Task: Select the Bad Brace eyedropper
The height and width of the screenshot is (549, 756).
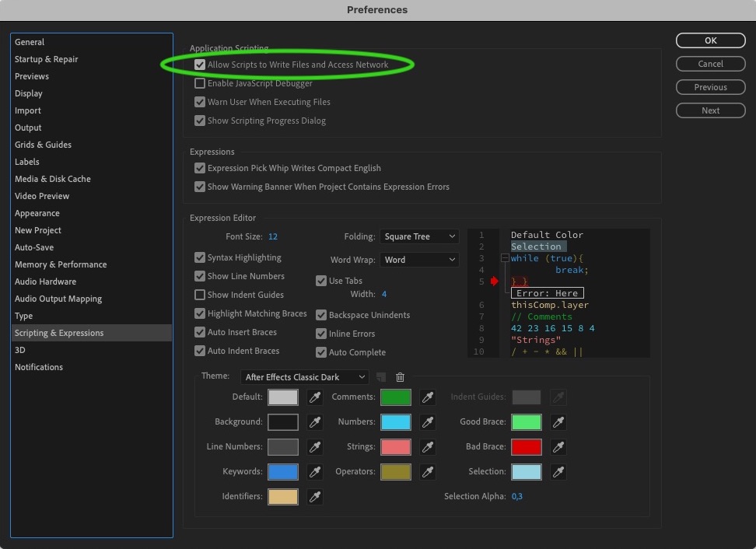Action: [558, 447]
